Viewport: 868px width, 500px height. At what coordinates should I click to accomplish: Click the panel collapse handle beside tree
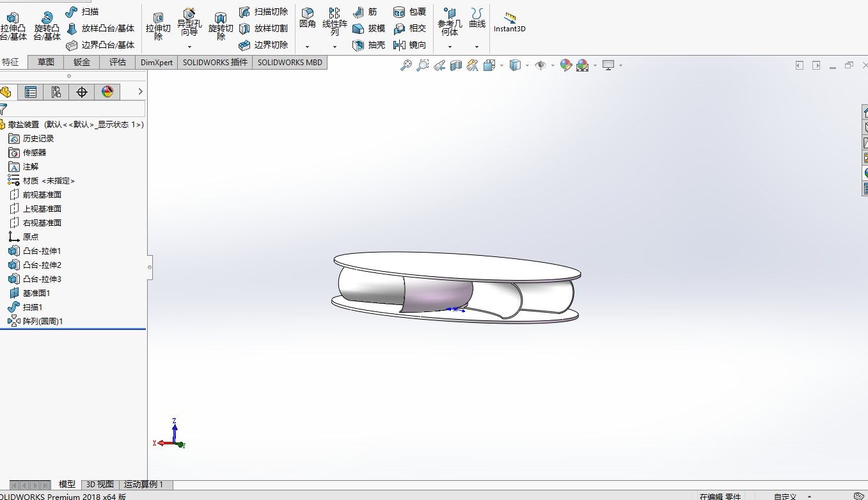(x=150, y=267)
